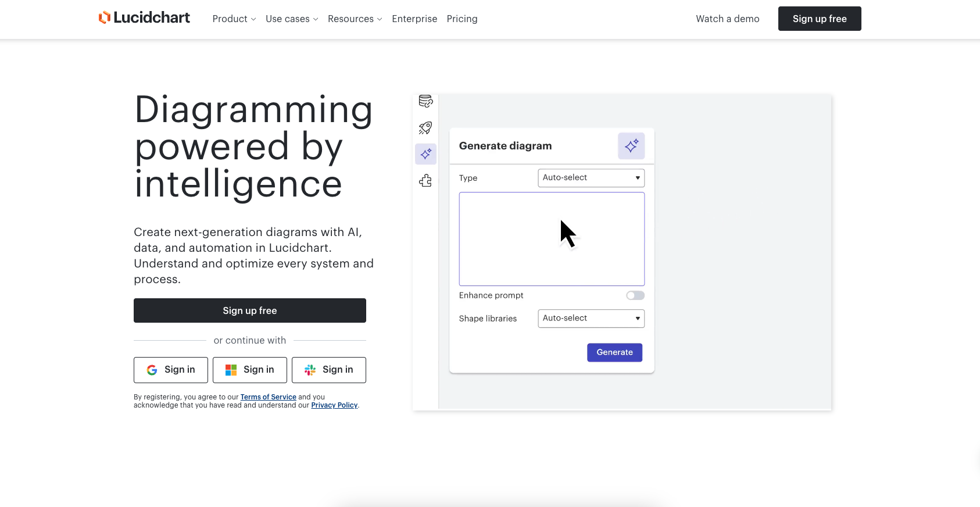Expand the Use cases menu
Image resolution: width=980 pixels, height=507 pixels.
click(x=292, y=19)
